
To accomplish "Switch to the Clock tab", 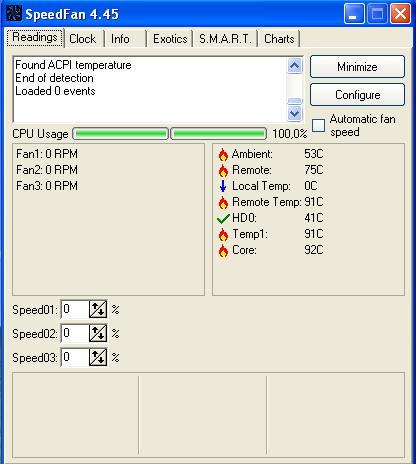I will point(84,39).
